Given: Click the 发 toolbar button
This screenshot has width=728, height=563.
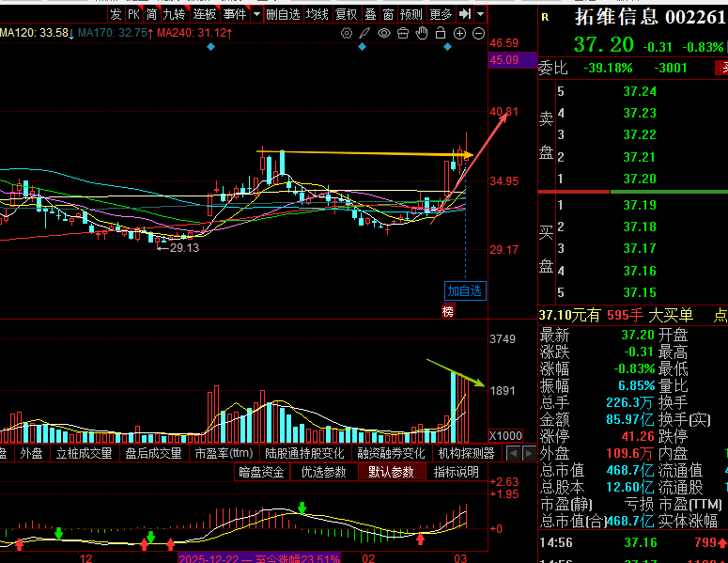Looking at the screenshot, I should coord(116,14).
